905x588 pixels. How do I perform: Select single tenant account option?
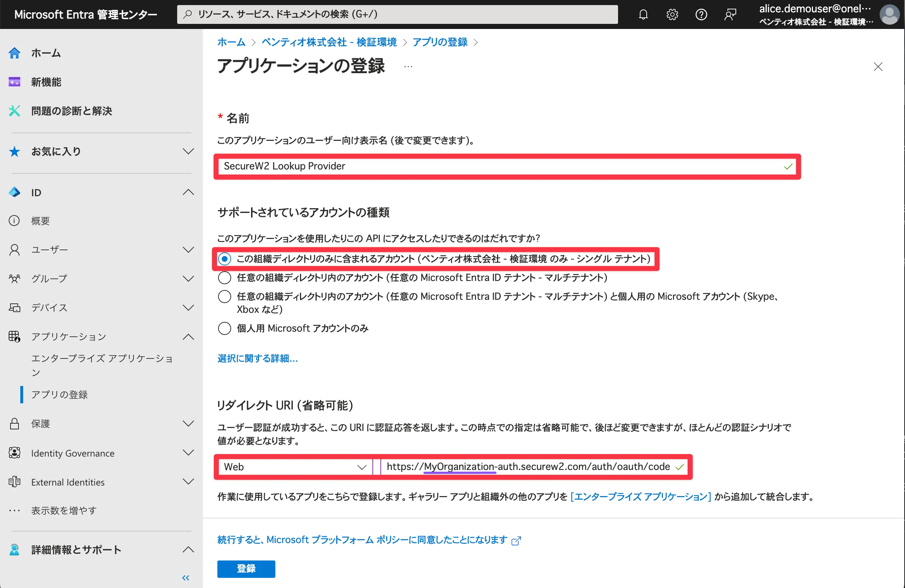pyautogui.click(x=224, y=259)
